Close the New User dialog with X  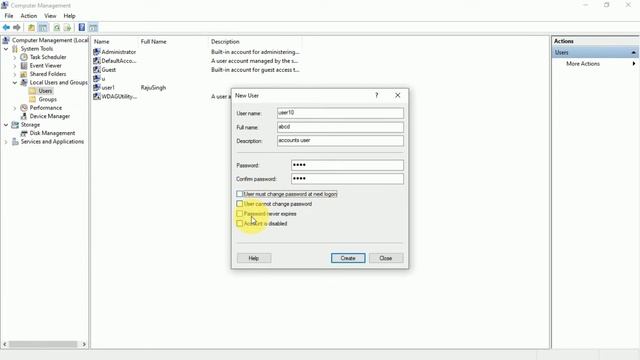[398, 95]
